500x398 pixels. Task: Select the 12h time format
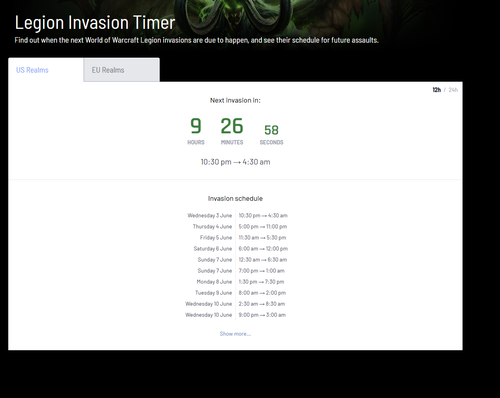tap(437, 90)
